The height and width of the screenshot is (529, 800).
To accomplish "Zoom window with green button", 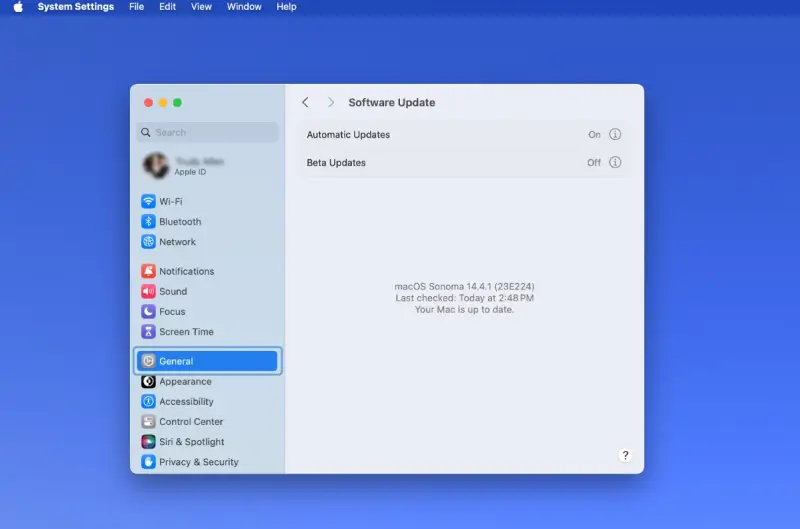I will [177, 103].
